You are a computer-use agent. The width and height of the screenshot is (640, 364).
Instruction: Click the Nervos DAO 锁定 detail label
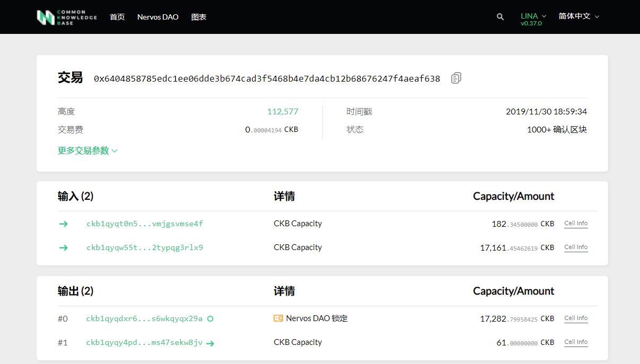317,318
